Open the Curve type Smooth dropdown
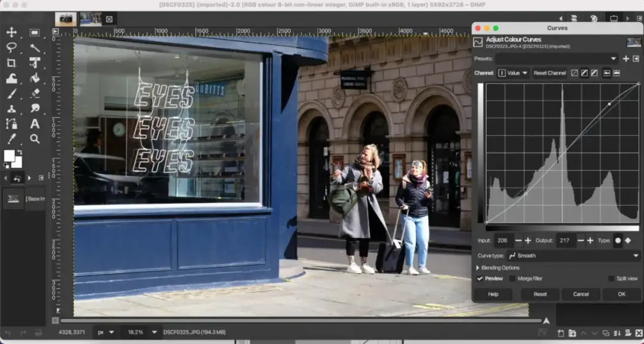This screenshot has width=644, height=344. 572,256
